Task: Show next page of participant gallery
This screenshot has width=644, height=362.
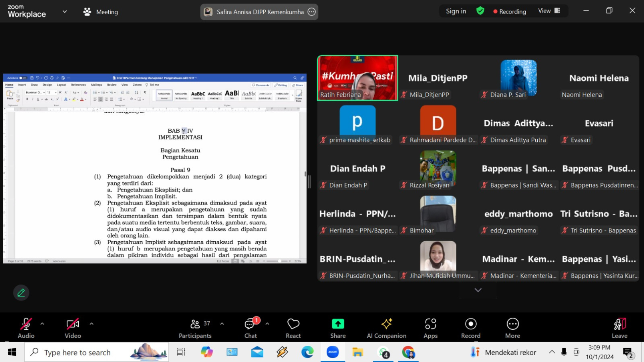Action: point(478,290)
